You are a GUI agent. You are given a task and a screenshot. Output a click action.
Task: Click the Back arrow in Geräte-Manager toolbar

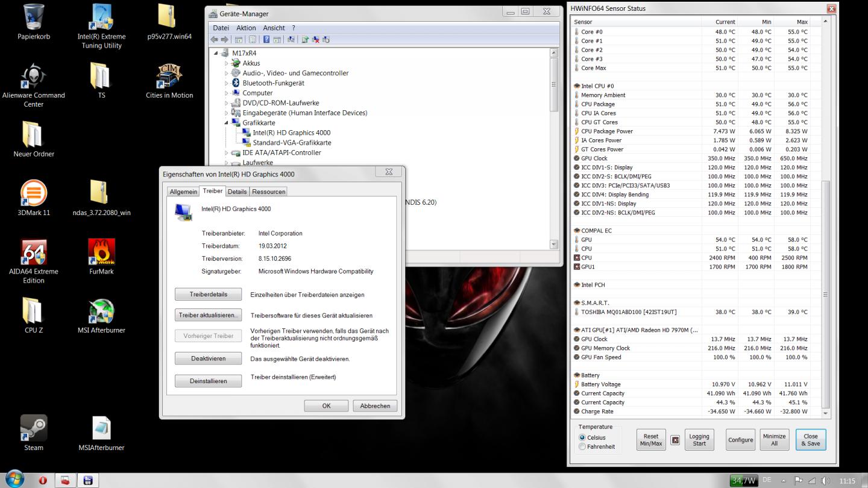click(215, 40)
